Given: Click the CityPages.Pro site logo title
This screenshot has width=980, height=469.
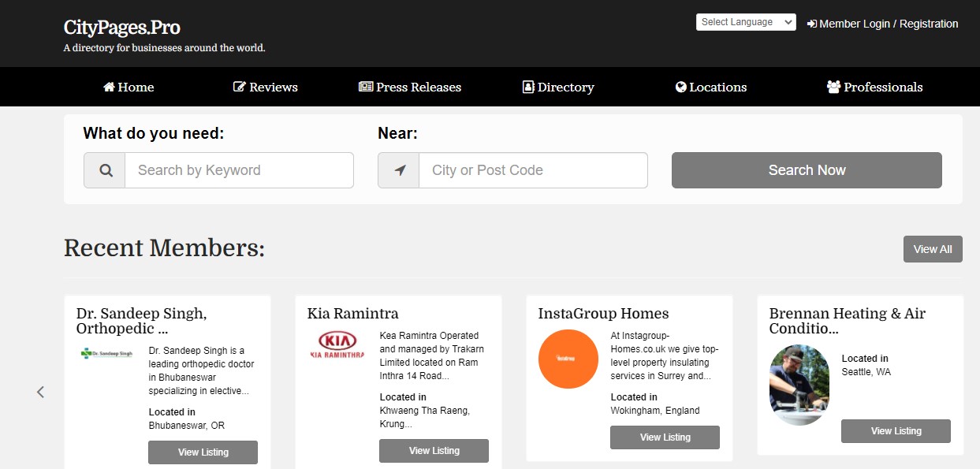Looking at the screenshot, I should 122,28.
